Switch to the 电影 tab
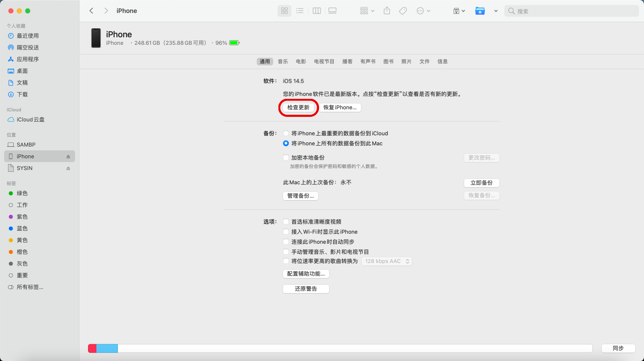The width and height of the screenshot is (644, 361). click(301, 62)
